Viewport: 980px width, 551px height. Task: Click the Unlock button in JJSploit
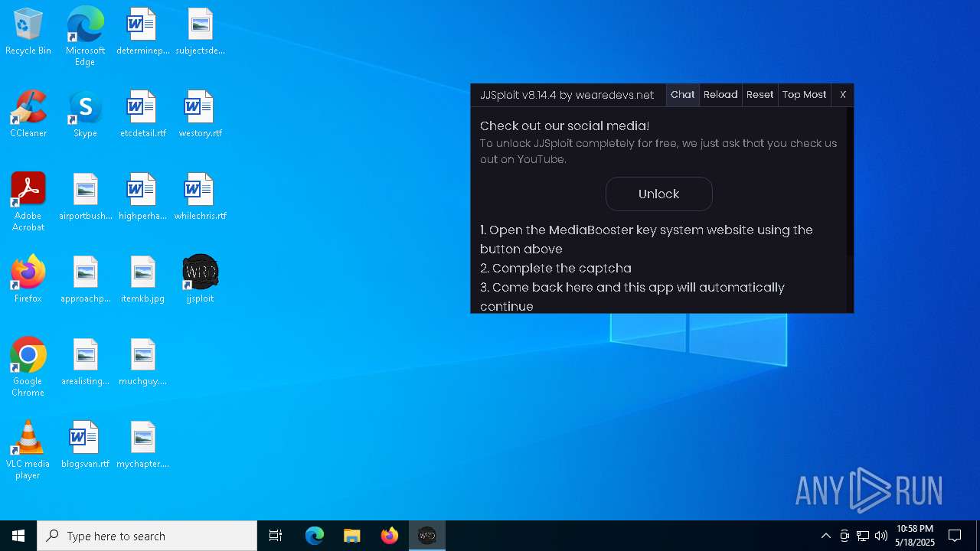pos(659,194)
